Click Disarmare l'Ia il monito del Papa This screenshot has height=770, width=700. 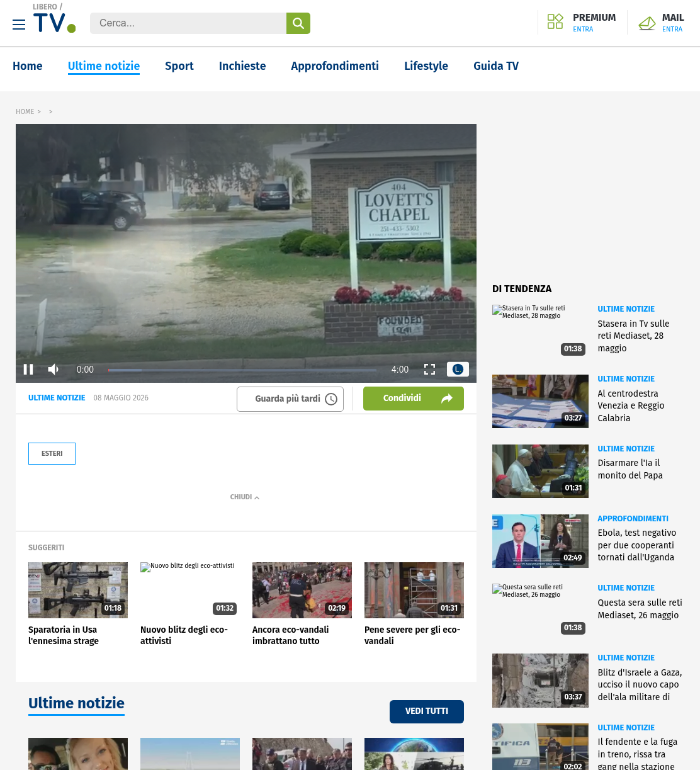click(630, 469)
